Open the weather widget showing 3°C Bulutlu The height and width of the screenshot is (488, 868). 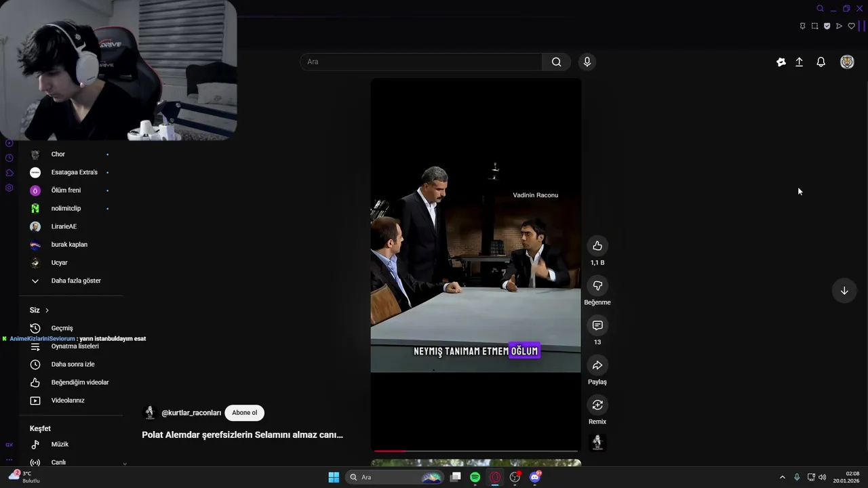tap(23, 476)
